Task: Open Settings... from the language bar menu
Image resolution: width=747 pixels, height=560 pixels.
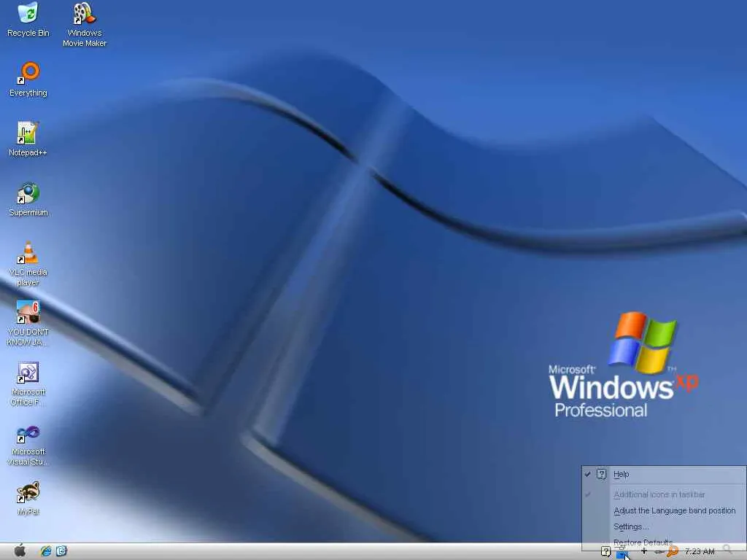Action: [x=664, y=526]
